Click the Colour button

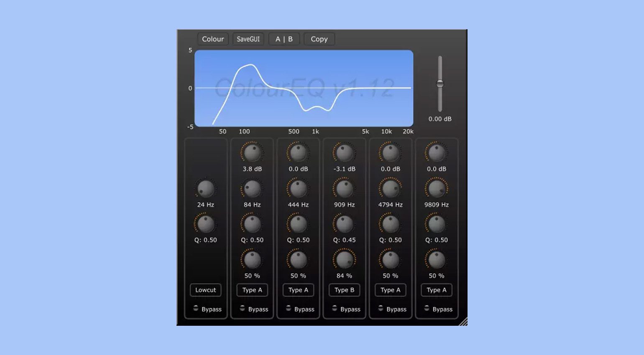213,39
